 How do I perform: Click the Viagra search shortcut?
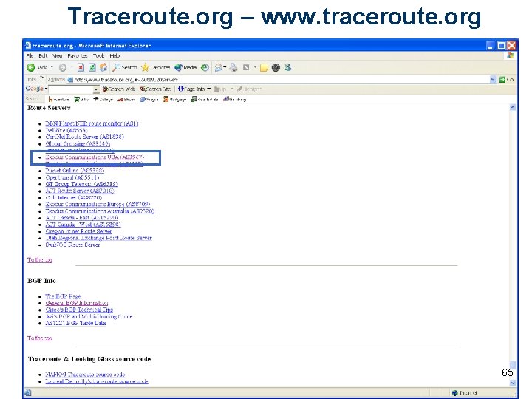click(x=149, y=99)
